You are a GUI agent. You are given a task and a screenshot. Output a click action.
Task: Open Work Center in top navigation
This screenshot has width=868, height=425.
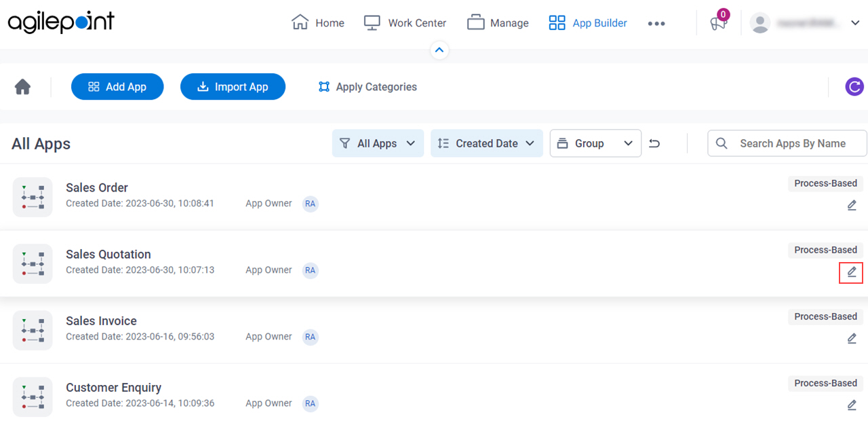[405, 23]
